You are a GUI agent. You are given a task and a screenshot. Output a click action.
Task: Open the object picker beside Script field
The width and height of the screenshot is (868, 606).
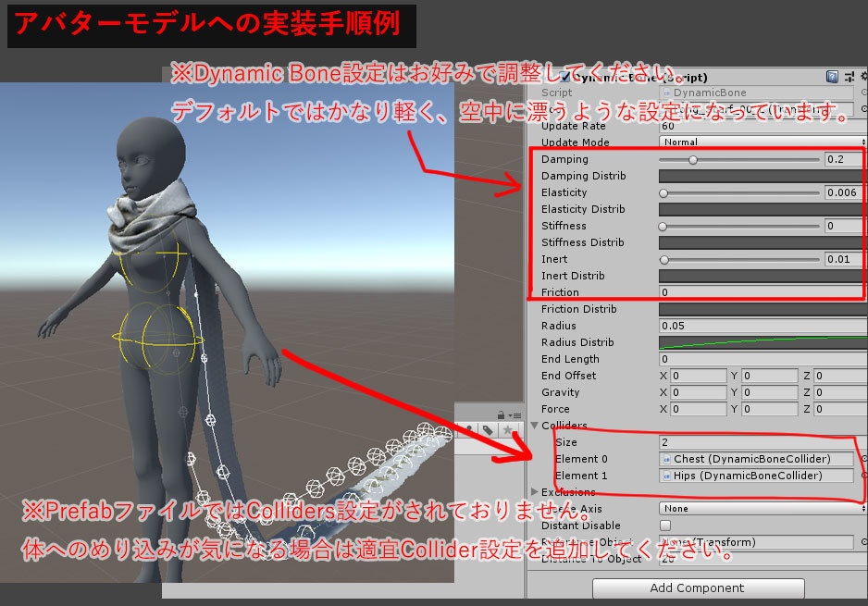coord(863,93)
